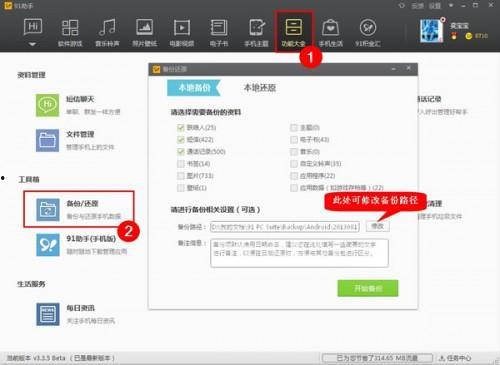This screenshot has height=365, width=500.
Task: Open the 软件游戏 apps and games section
Action: (70, 33)
